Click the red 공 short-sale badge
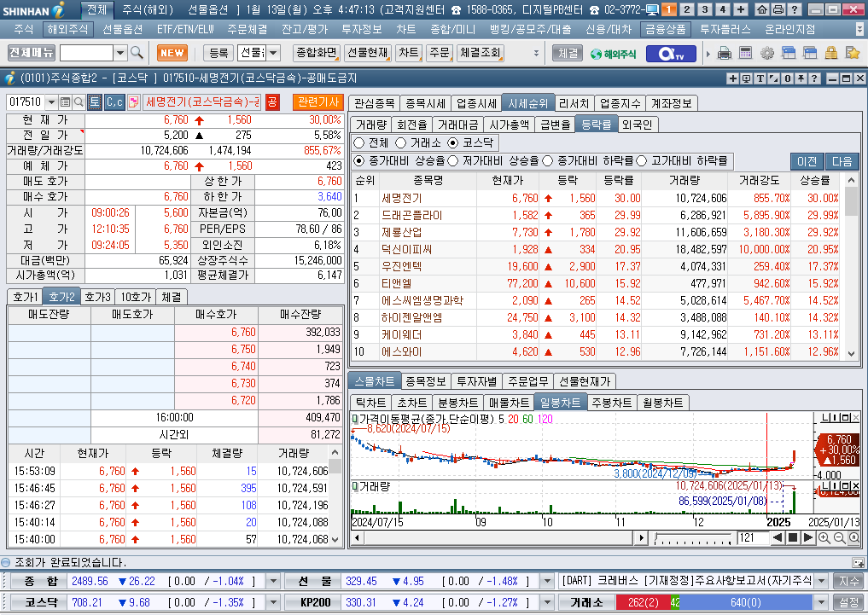Viewport: 868px width, 615px height. pyautogui.click(x=271, y=102)
